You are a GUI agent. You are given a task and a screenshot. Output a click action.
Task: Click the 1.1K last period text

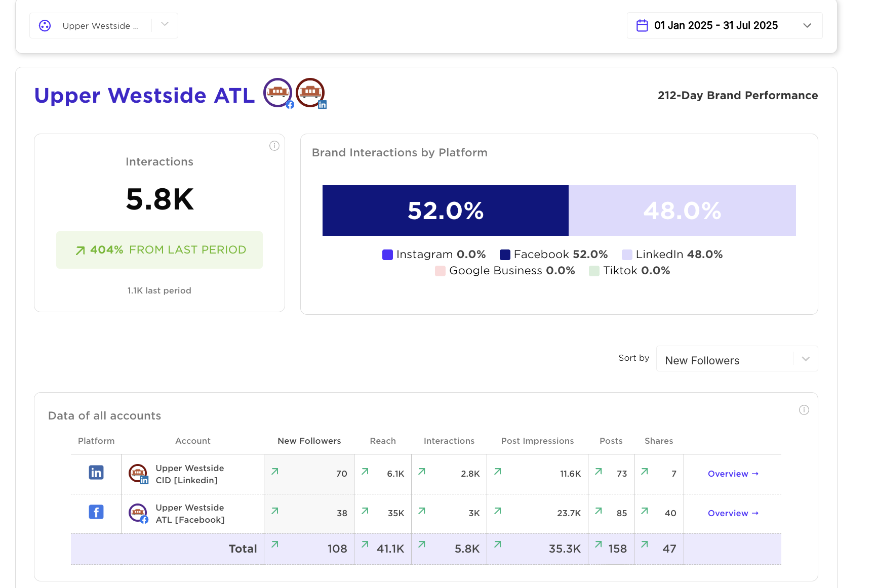click(160, 290)
